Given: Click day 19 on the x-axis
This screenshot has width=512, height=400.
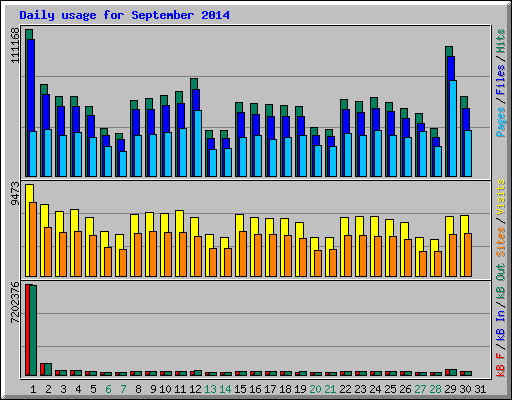Looking at the screenshot, I should point(300,389).
